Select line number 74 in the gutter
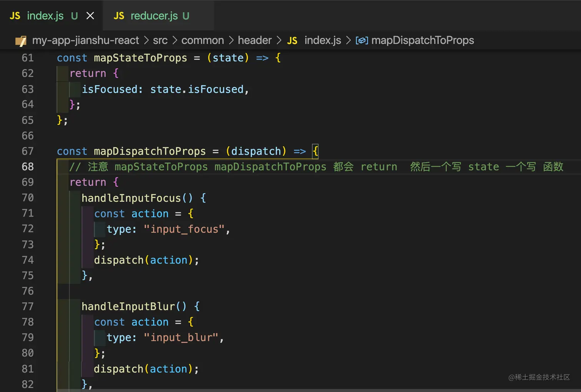Screen dimensions: 581x392 tap(28, 260)
